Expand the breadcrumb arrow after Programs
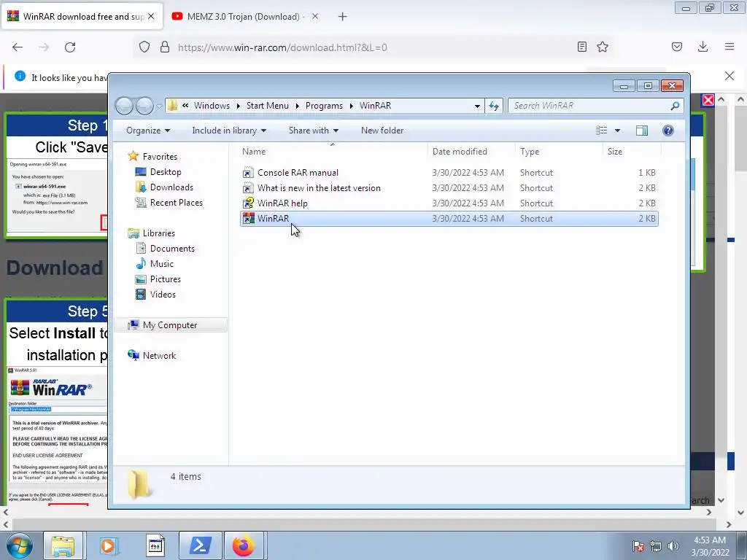 coord(351,106)
